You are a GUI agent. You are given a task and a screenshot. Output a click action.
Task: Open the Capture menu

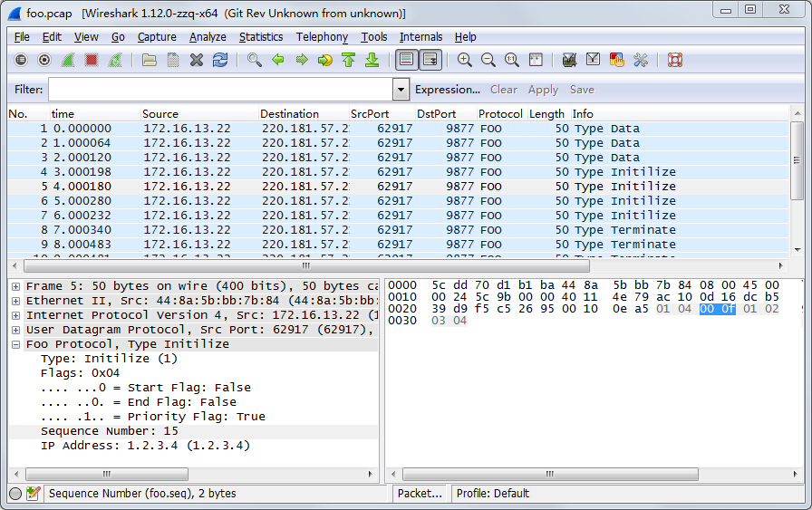click(x=157, y=37)
